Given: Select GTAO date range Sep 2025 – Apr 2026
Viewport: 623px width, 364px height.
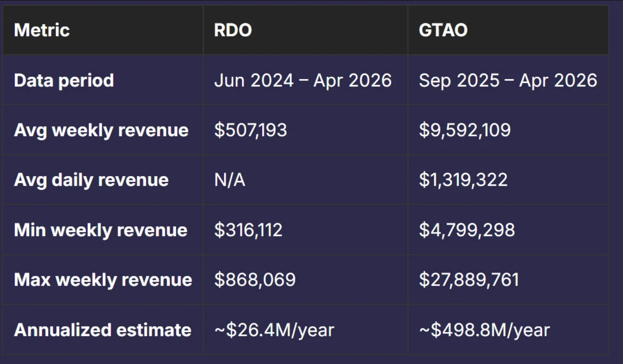Looking at the screenshot, I should click(x=508, y=80).
